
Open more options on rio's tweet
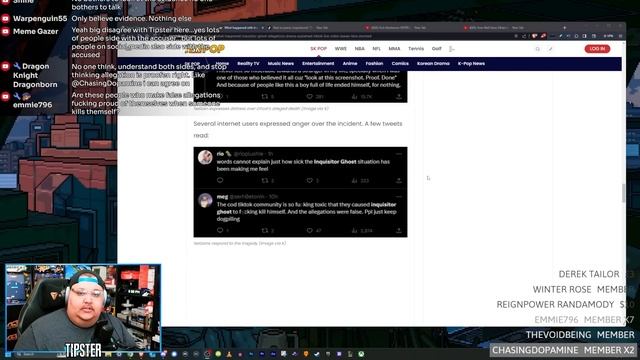coord(399,154)
